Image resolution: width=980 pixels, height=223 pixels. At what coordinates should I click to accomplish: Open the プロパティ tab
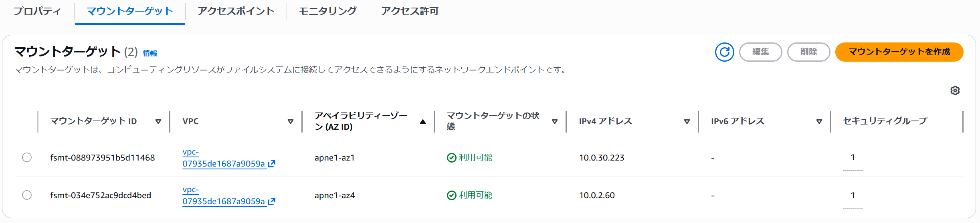(x=37, y=11)
